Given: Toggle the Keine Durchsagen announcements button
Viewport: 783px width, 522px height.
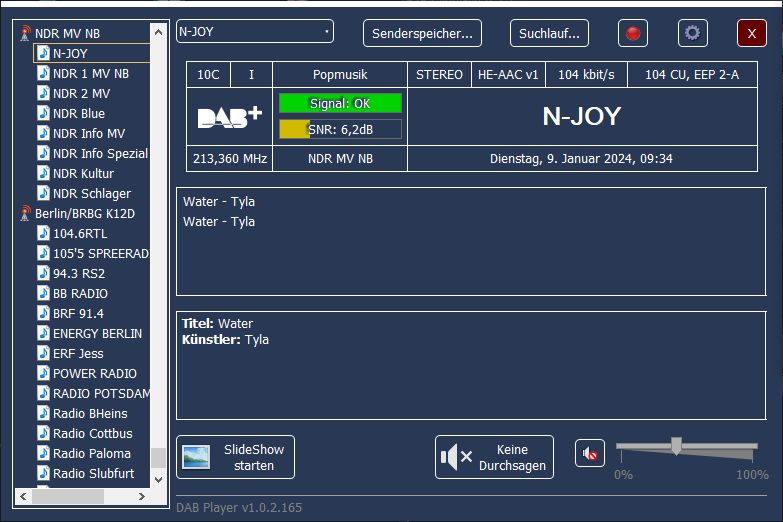Looking at the screenshot, I should (x=494, y=457).
